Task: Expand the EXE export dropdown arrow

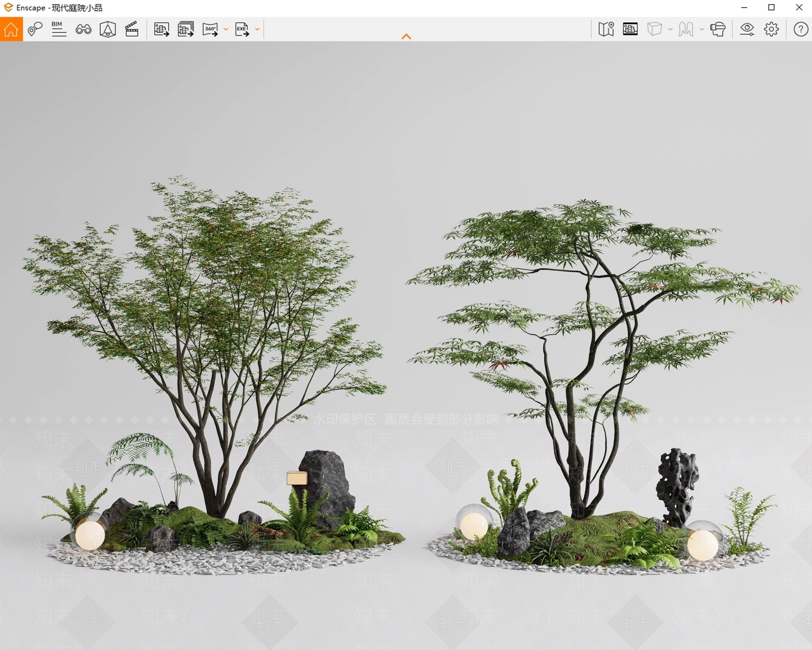Action: pos(257,29)
